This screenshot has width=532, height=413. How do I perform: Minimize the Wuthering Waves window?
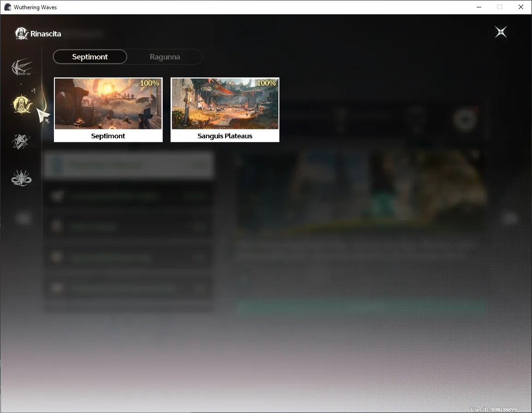[x=479, y=7]
